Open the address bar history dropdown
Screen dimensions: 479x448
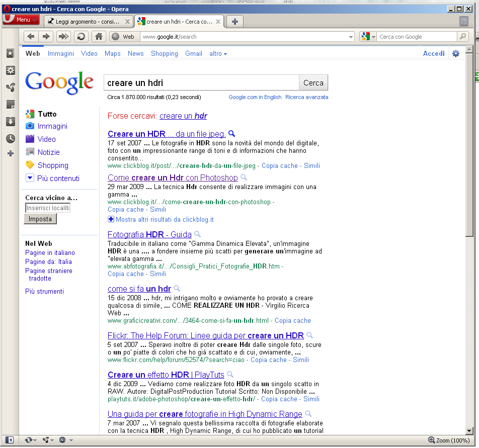pyautogui.click(x=351, y=37)
